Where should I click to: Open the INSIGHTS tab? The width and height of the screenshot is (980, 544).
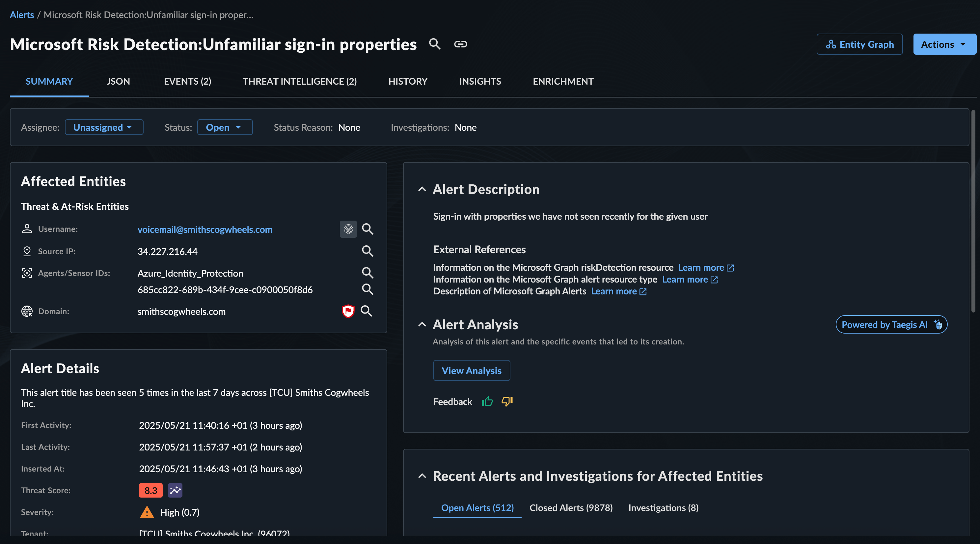coord(480,81)
